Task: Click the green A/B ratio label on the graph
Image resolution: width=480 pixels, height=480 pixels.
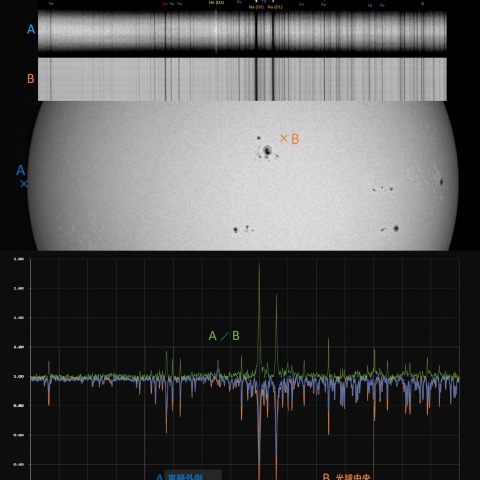Action: coord(224,336)
